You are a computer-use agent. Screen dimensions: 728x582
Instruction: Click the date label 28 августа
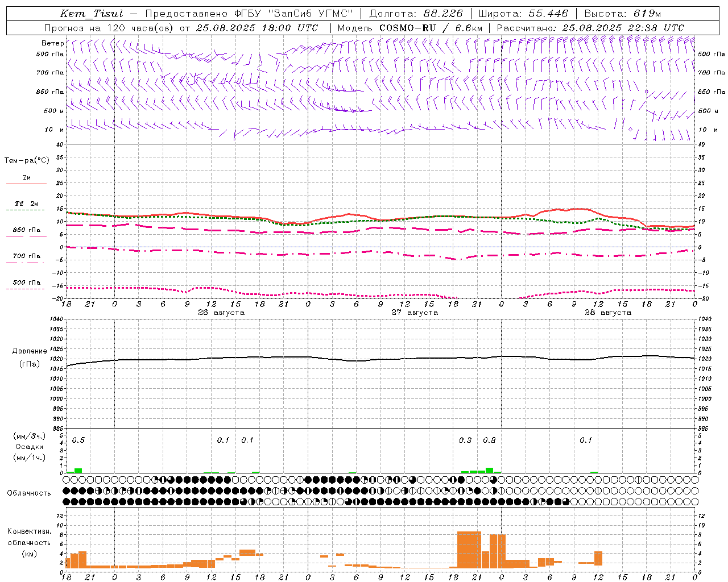608,313
